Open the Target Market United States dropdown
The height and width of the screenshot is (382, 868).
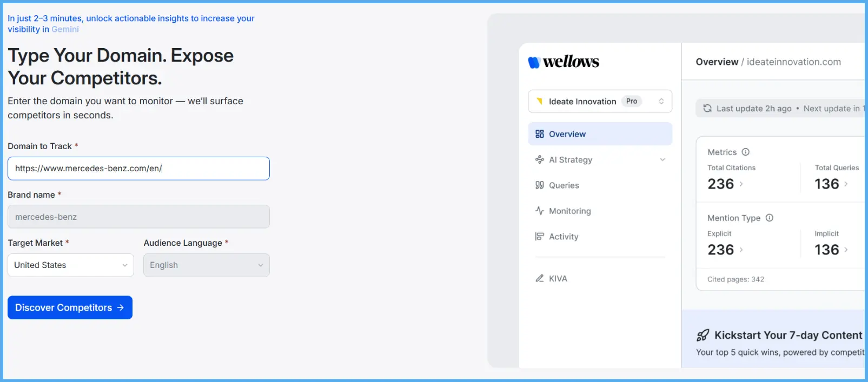click(x=71, y=265)
